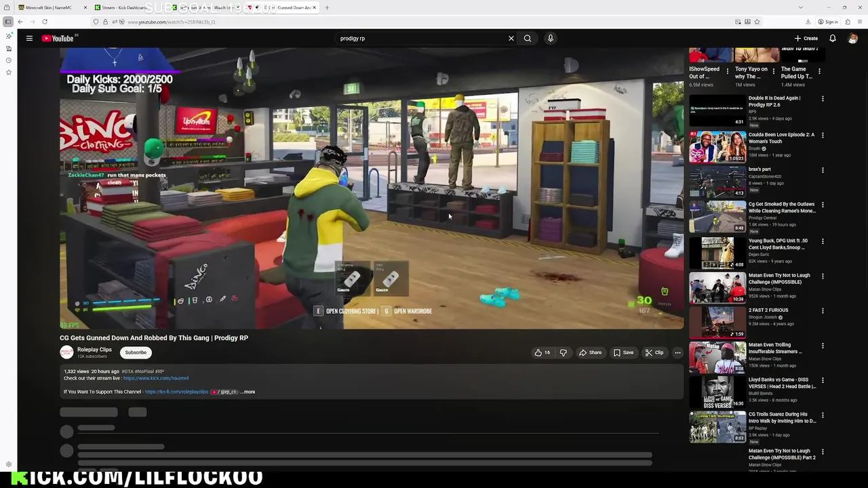Open site permissions shield icon
Screen dimensions: 868x488
(96, 22)
